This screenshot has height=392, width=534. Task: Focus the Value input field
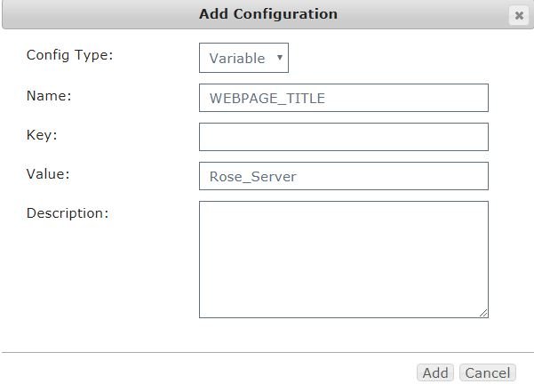(344, 176)
